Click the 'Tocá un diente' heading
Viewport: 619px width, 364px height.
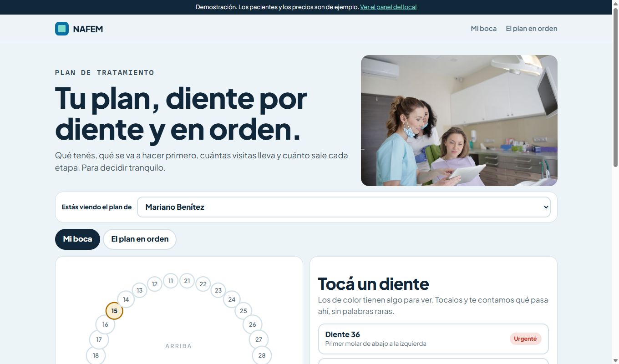(x=373, y=284)
